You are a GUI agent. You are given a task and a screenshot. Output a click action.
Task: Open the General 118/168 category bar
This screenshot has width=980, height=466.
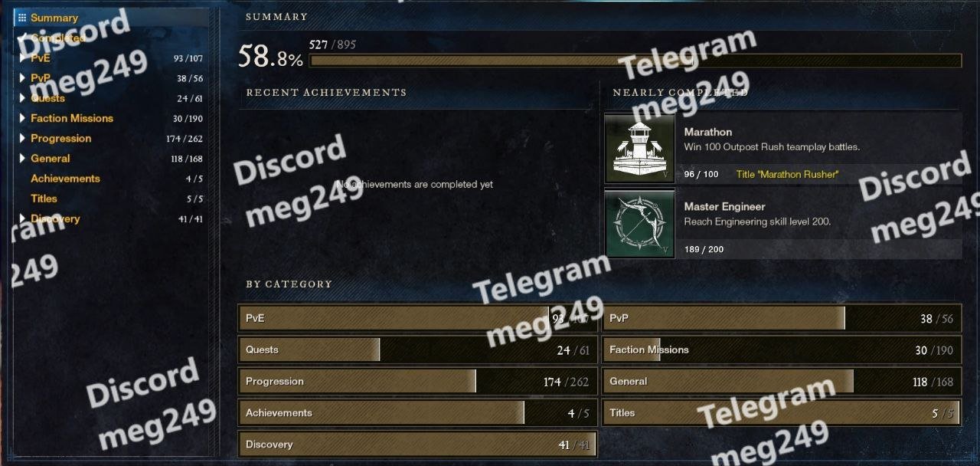point(782,381)
